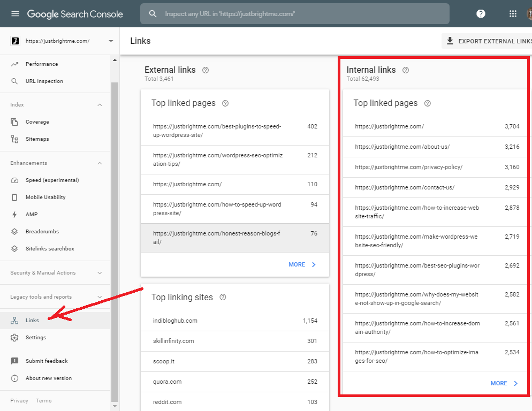Open the Help question mark icon
This screenshot has width=532, height=411.
(481, 13)
